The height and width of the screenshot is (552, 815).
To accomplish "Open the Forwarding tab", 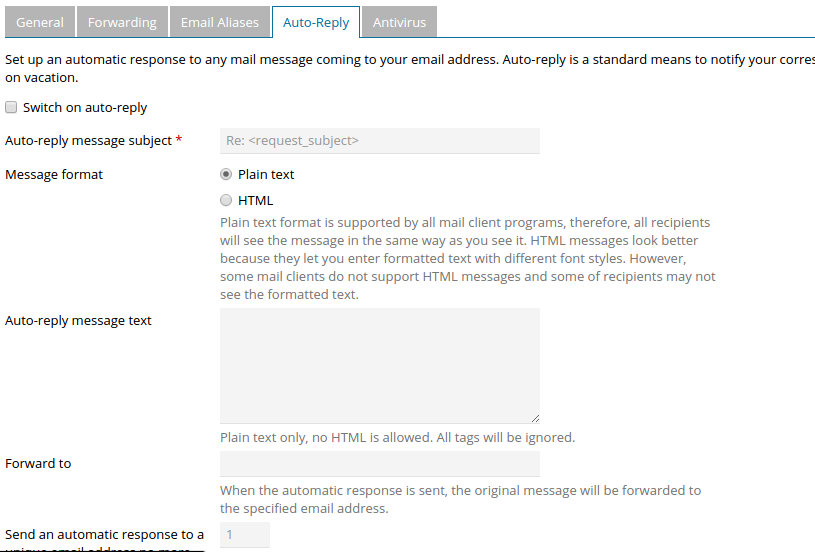I will (122, 22).
